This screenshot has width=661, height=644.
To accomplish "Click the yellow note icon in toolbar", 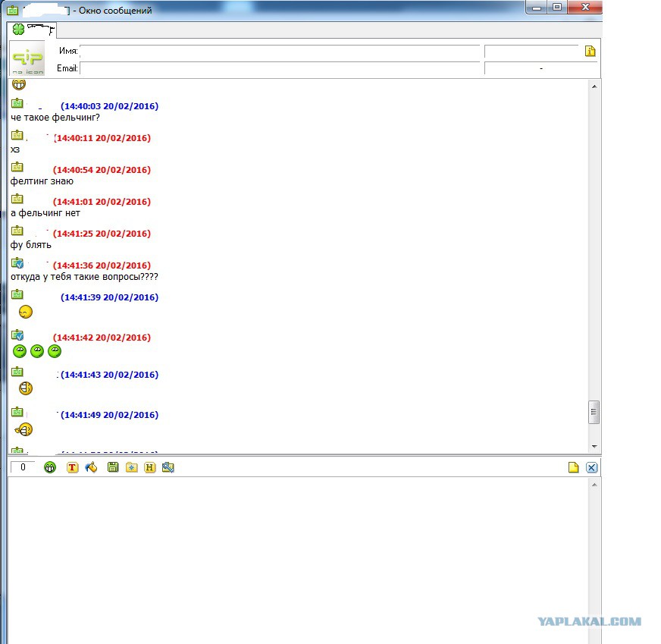I will (573, 467).
